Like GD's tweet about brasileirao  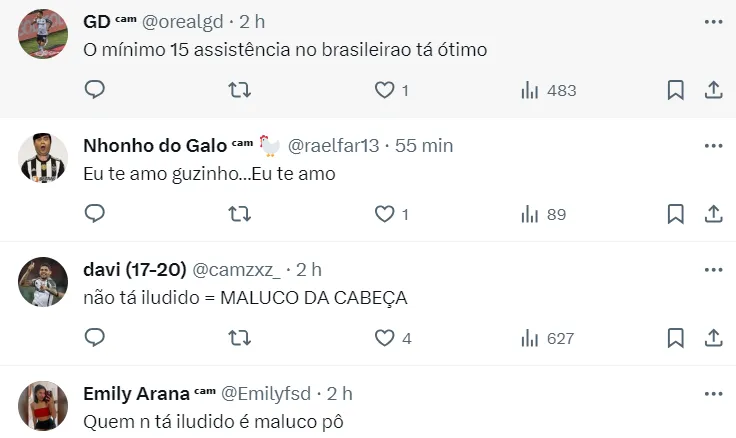tap(391, 90)
